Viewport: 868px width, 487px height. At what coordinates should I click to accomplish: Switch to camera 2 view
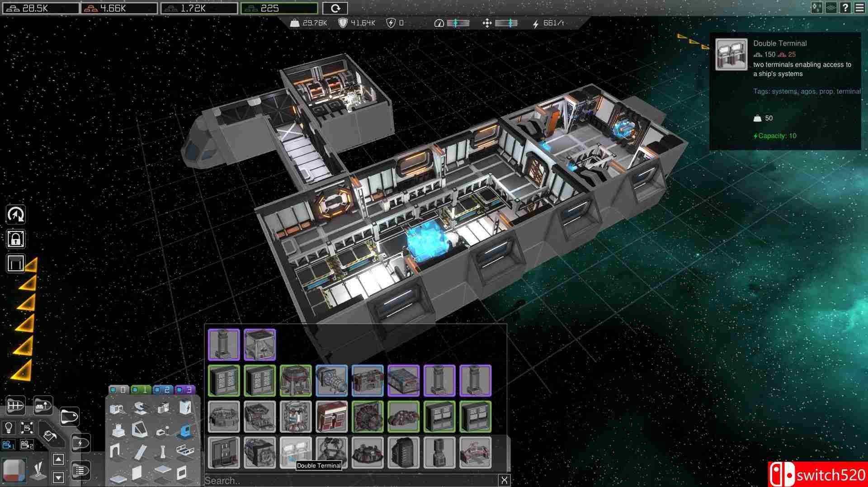pos(27,445)
